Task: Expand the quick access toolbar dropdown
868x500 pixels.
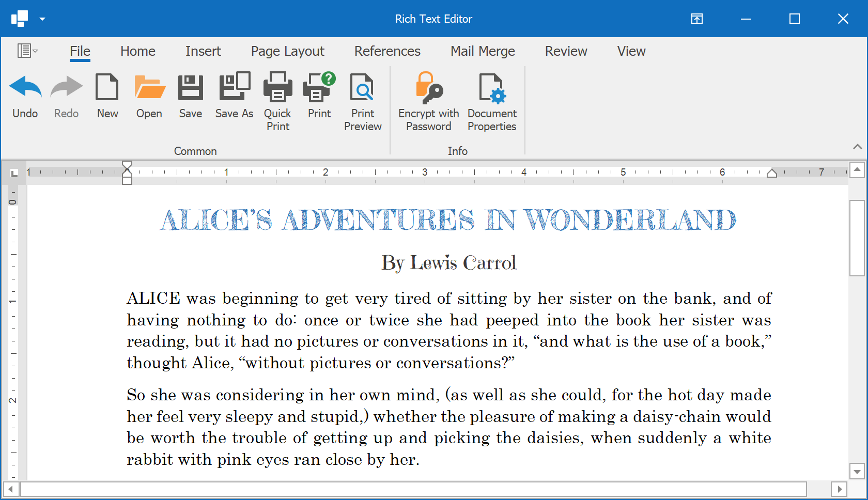Action: click(42, 19)
